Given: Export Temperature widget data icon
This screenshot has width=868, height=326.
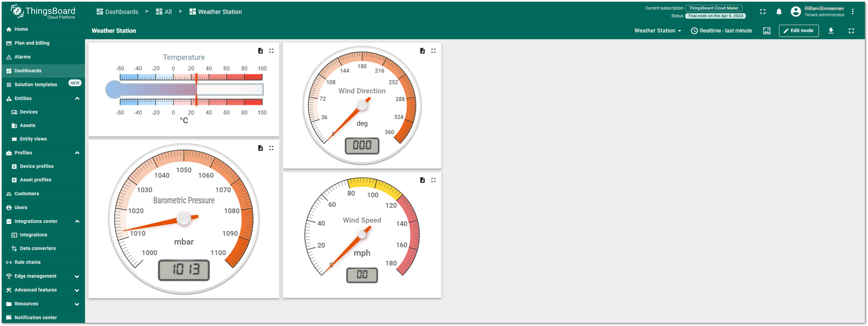Looking at the screenshot, I should 260,51.
